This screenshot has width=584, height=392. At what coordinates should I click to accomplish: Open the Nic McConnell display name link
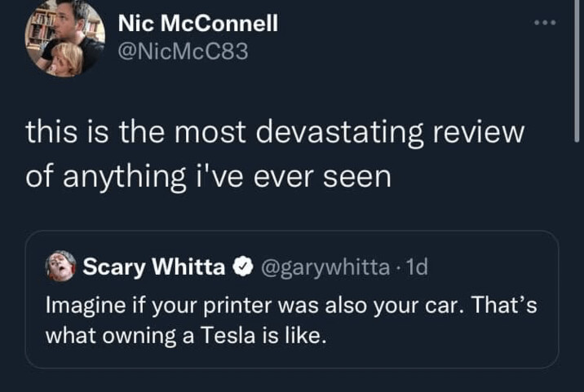click(x=197, y=24)
